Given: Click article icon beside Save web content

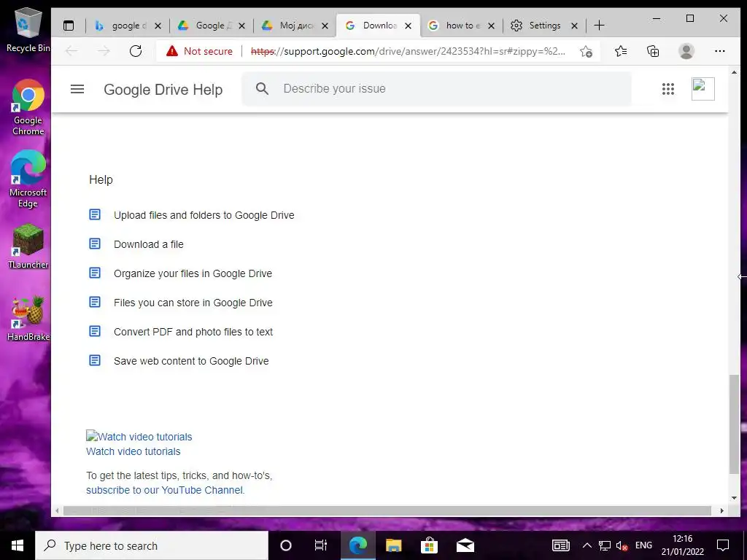Looking at the screenshot, I should [x=95, y=360].
